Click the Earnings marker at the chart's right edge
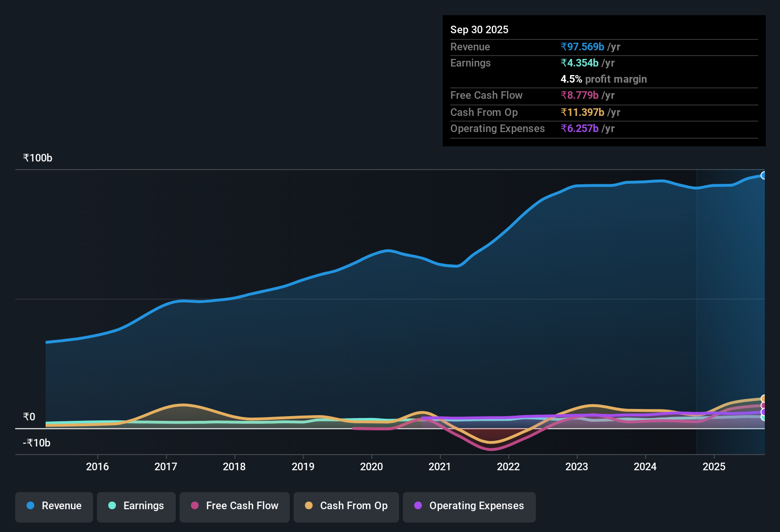 [764, 417]
